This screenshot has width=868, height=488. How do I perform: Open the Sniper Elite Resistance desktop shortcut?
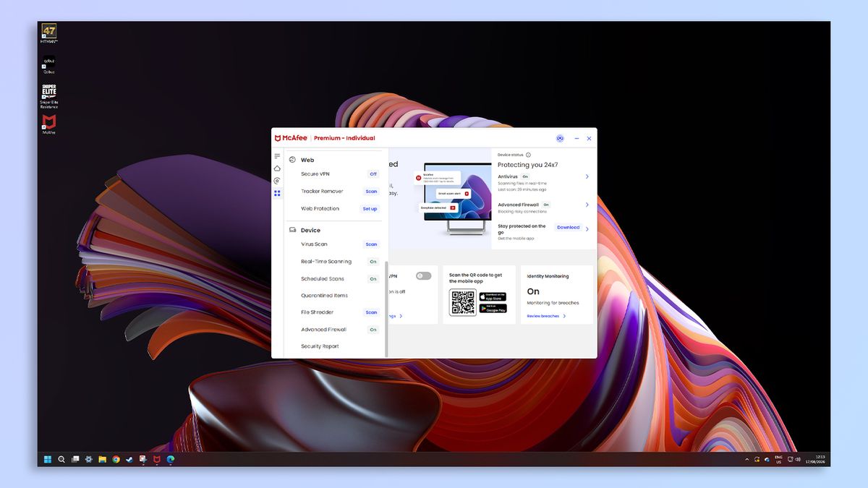click(x=48, y=96)
